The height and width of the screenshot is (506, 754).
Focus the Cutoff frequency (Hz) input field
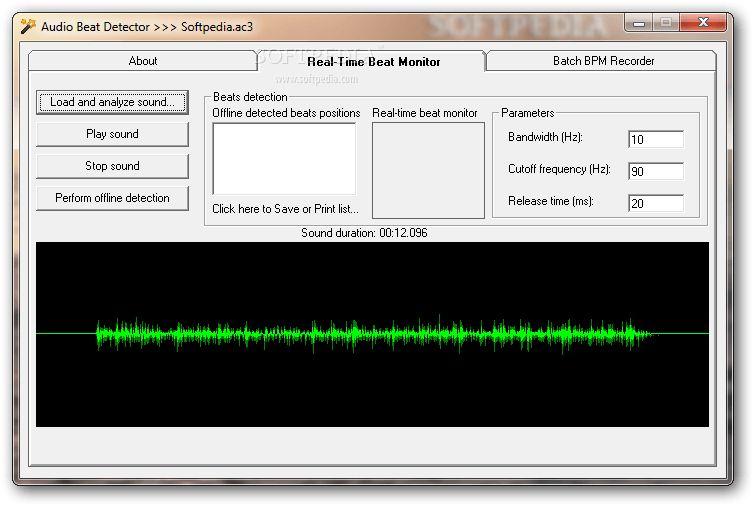pyautogui.click(x=656, y=171)
